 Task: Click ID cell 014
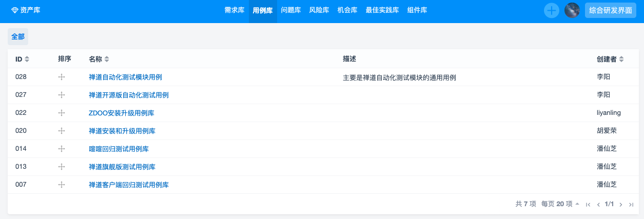click(x=21, y=149)
